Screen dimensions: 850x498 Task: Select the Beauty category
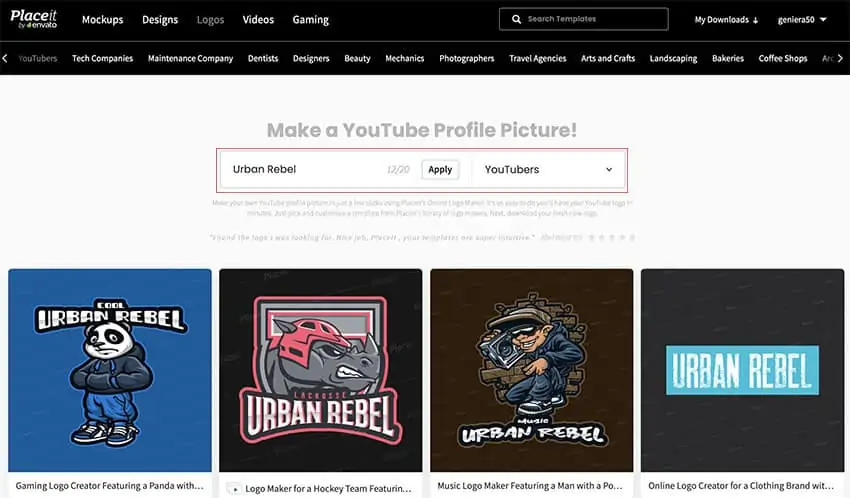click(357, 58)
